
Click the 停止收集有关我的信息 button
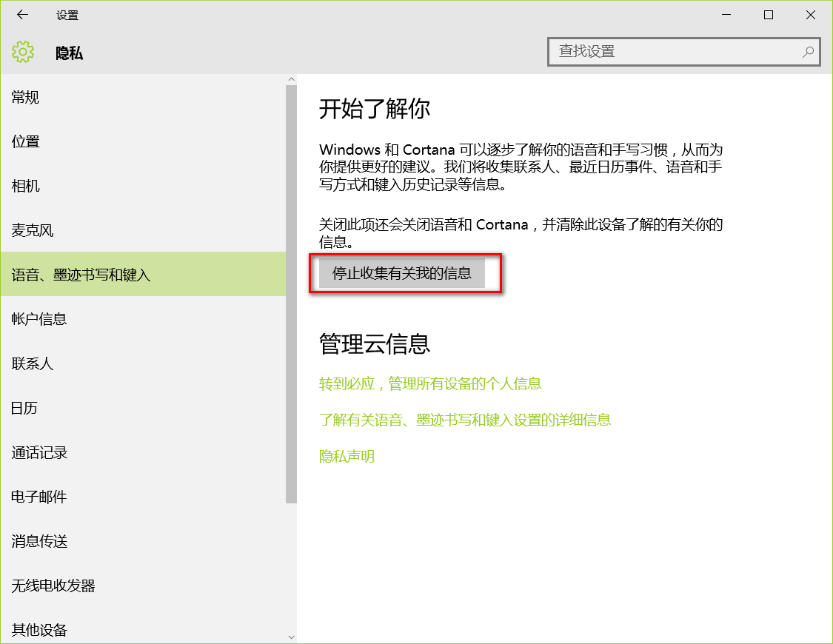(x=401, y=273)
